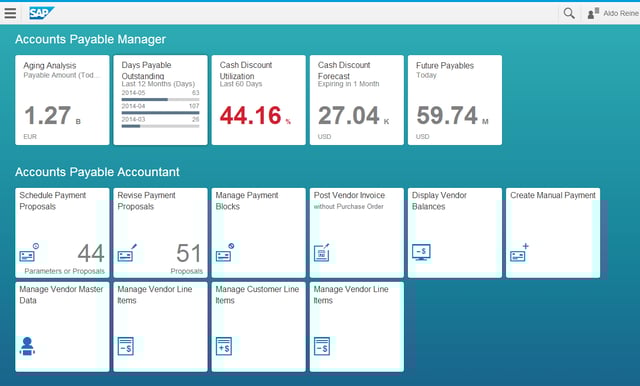
Task: Click the Manage Payment Blocks icon
Action: click(x=225, y=253)
